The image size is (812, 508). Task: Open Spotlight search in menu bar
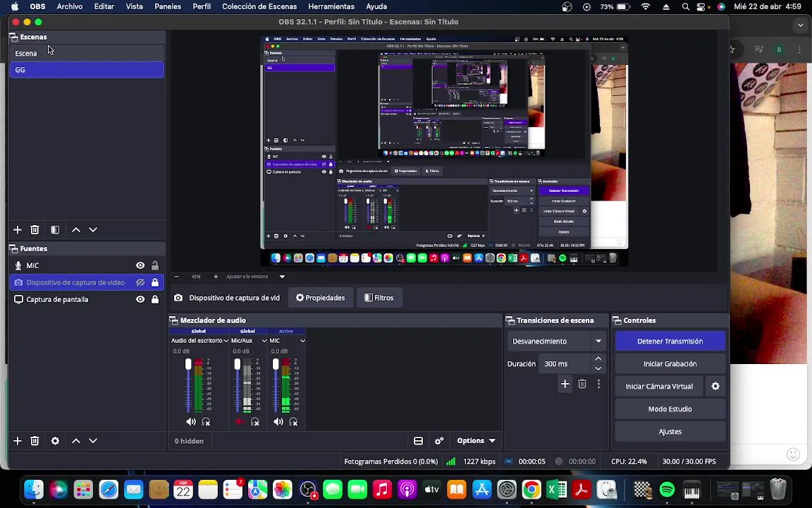point(685,7)
